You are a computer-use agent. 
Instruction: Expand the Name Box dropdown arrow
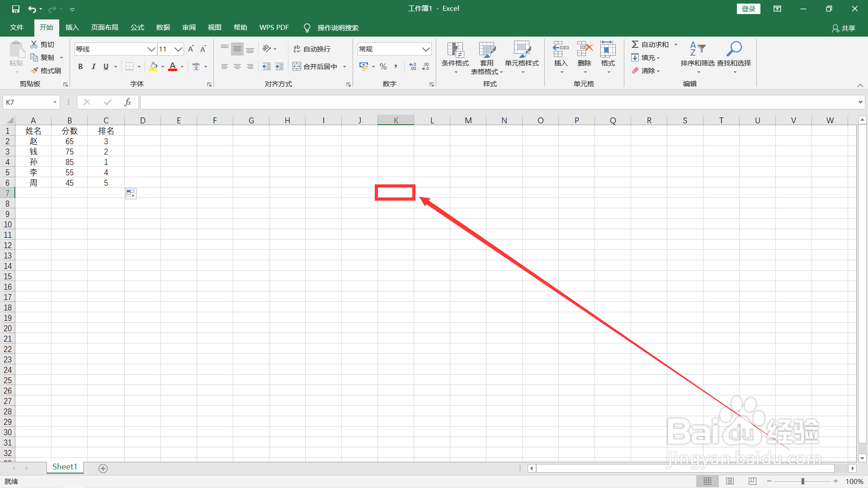[x=55, y=102]
